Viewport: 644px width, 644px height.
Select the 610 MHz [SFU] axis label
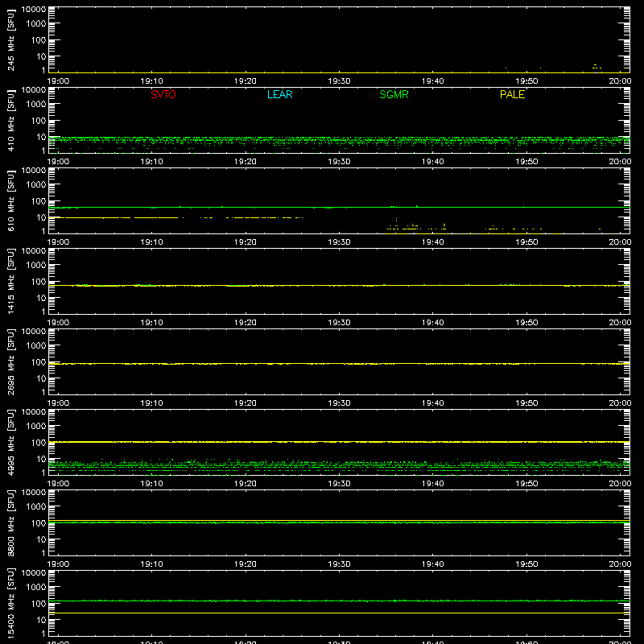(x=10, y=200)
